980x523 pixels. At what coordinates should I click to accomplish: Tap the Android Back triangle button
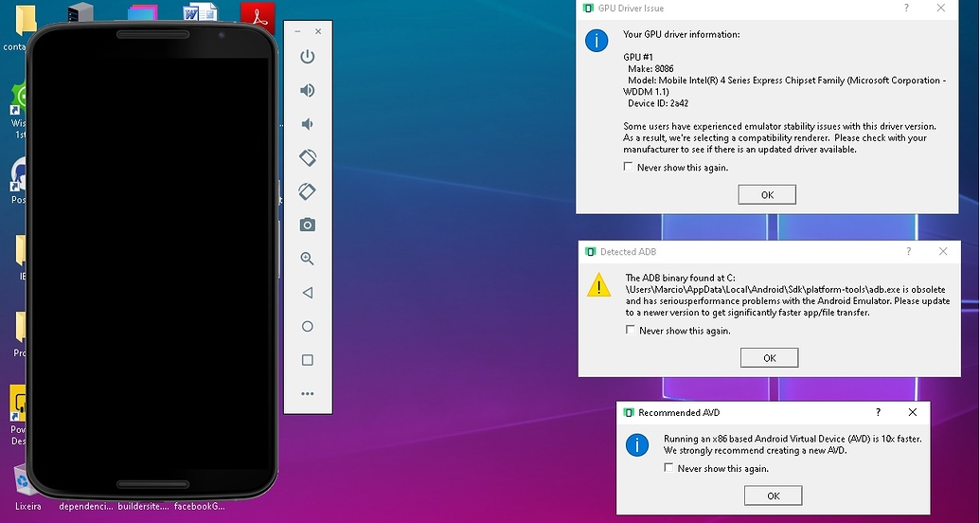[307, 293]
